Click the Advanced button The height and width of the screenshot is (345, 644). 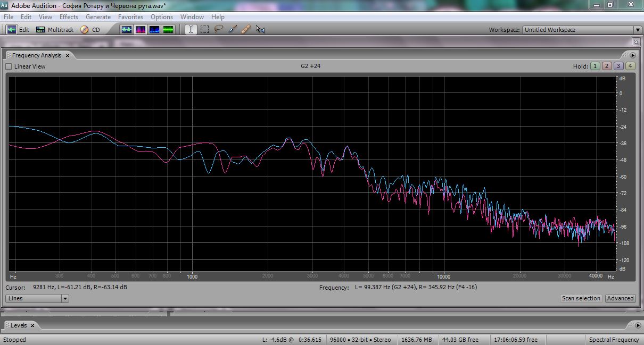click(620, 299)
